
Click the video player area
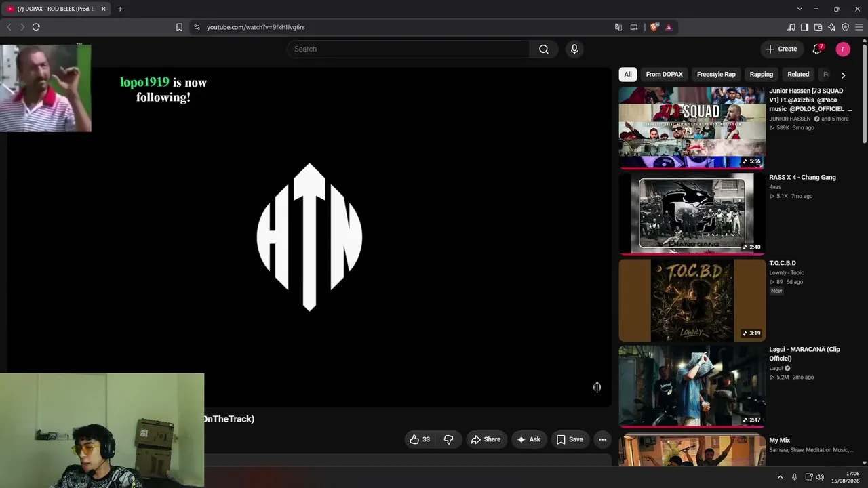[x=309, y=237]
